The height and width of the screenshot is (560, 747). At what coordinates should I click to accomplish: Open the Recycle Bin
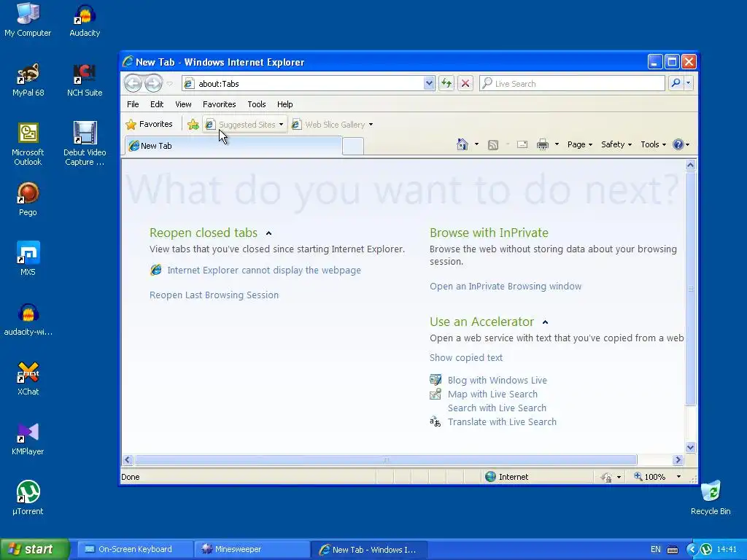click(x=711, y=499)
